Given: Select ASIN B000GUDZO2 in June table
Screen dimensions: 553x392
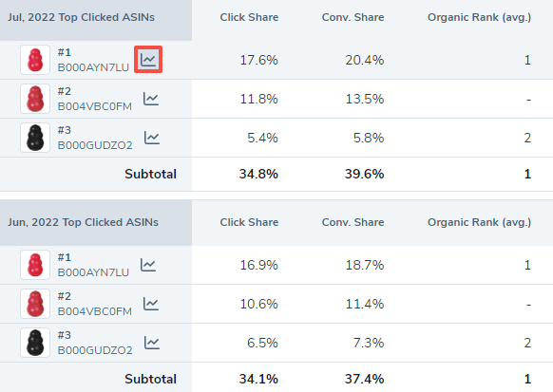Looking at the screenshot, I should tap(95, 350).
